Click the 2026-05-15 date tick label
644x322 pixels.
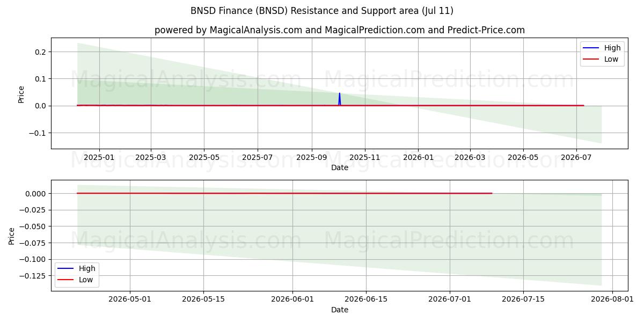203,299
